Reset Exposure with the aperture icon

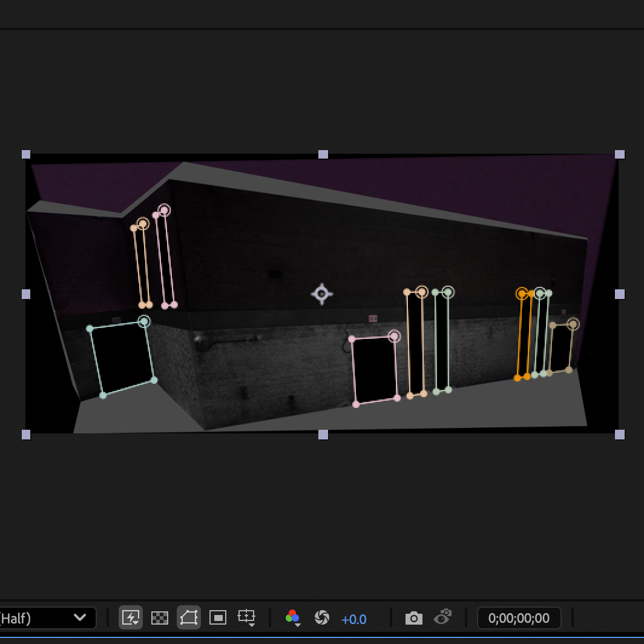[x=322, y=617]
